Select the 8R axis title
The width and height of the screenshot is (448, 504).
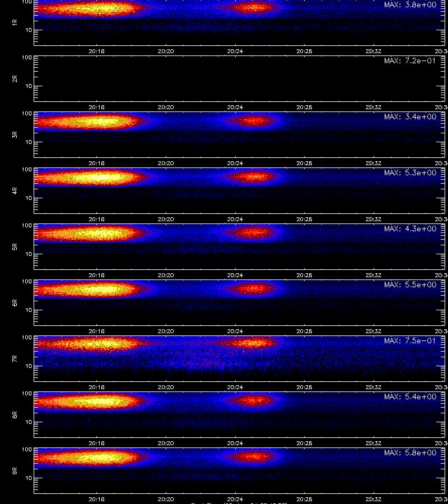(x=15, y=414)
